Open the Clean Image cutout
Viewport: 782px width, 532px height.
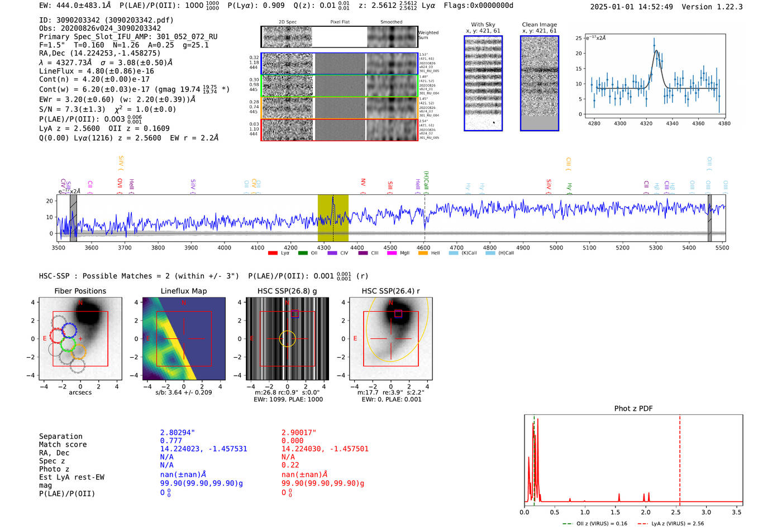pos(540,83)
